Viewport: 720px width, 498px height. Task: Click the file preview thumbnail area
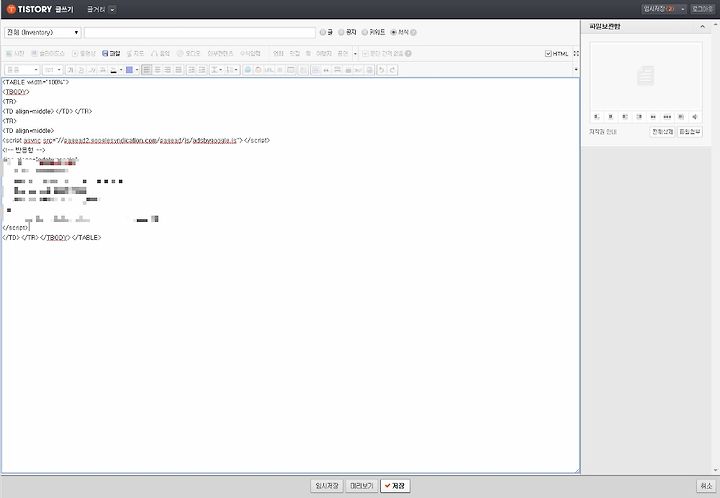click(x=646, y=76)
